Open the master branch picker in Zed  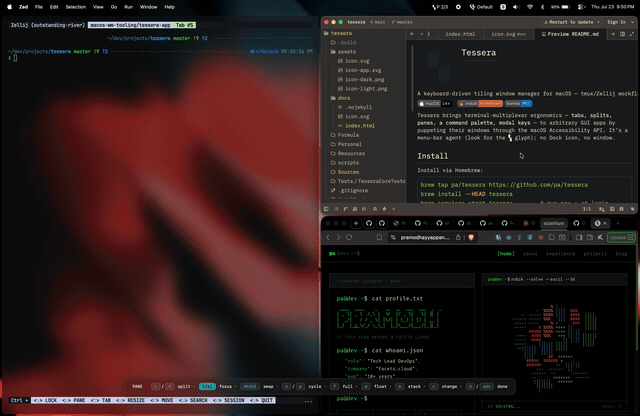click(x=402, y=22)
